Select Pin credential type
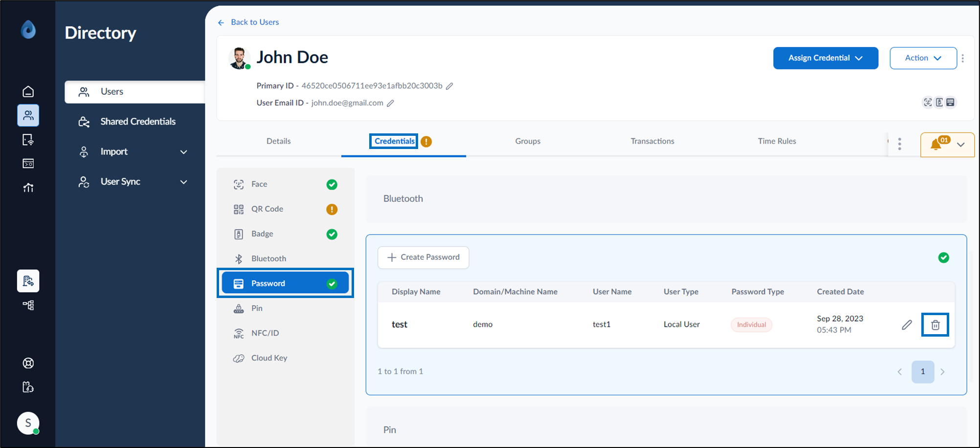Image resolution: width=980 pixels, height=448 pixels. pyautogui.click(x=286, y=308)
